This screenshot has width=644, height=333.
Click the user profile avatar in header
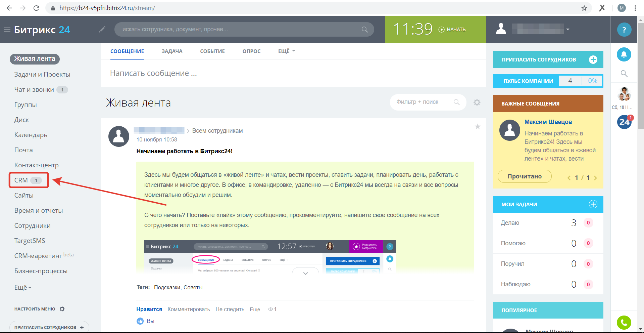[501, 29]
